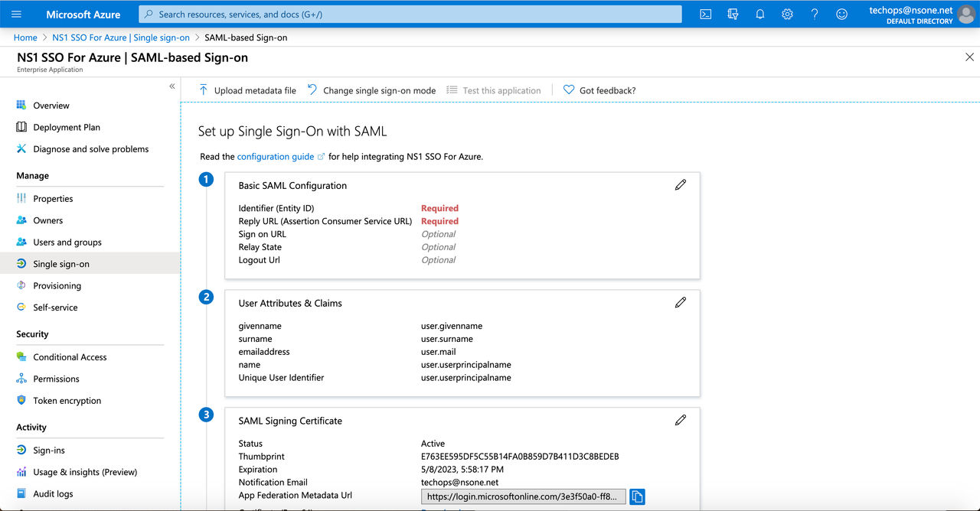Click the App Federation Metadata Url field
Viewport: 980px width, 511px height.
(x=524, y=496)
